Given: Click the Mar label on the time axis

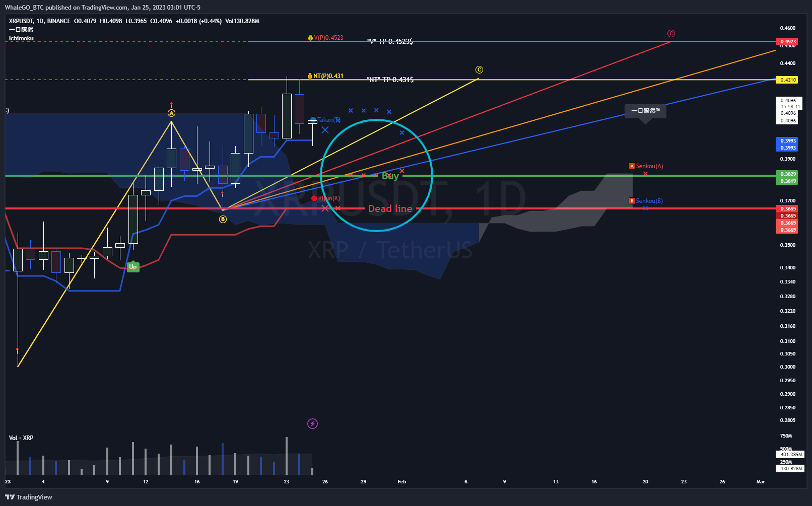Looking at the screenshot, I should coord(761,482).
